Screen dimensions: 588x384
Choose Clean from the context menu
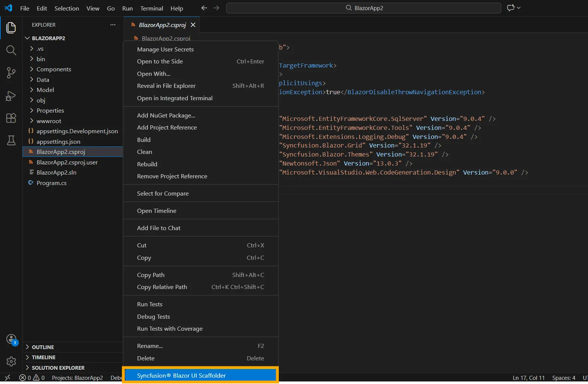(145, 152)
